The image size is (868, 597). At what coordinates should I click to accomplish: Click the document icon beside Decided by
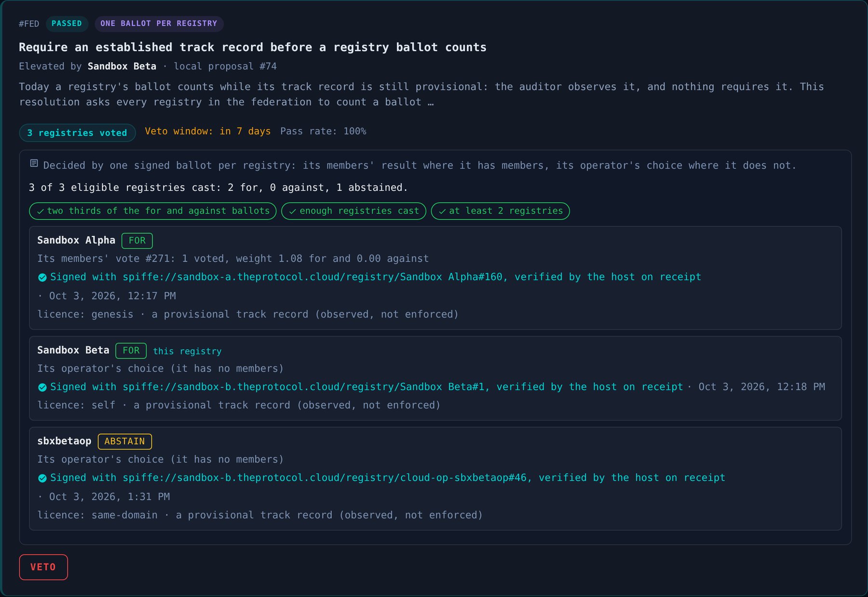pos(34,164)
